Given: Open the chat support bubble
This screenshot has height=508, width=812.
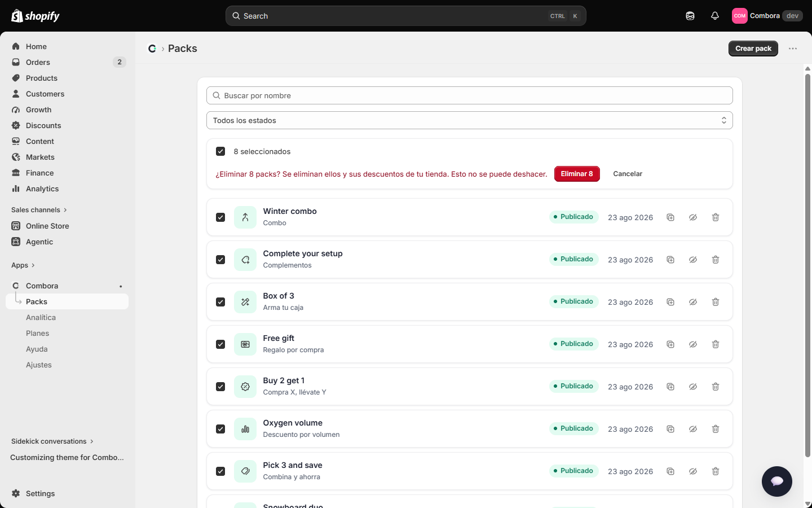Looking at the screenshot, I should (x=777, y=481).
